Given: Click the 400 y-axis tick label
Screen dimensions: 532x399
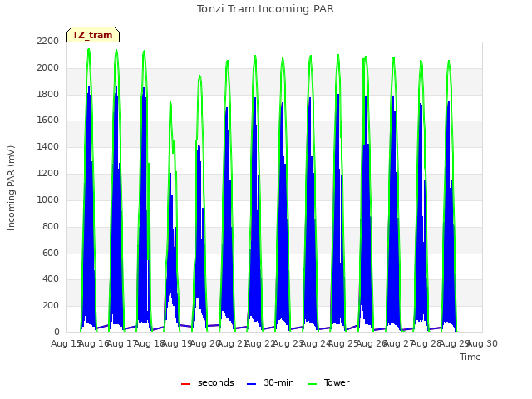Looking at the screenshot, I should 51,279.
